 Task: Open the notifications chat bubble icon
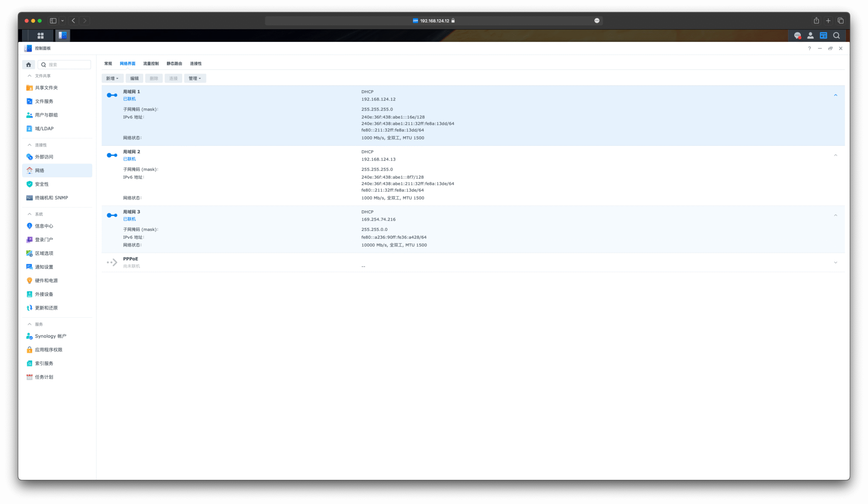pyautogui.click(x=797, y=36)
